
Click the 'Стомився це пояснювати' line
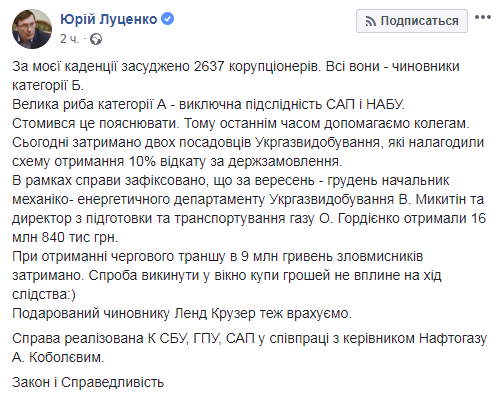coord(241,123)
